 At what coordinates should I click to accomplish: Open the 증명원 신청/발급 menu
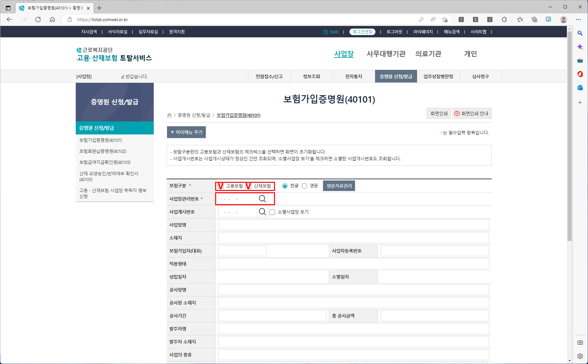point(396,76)
